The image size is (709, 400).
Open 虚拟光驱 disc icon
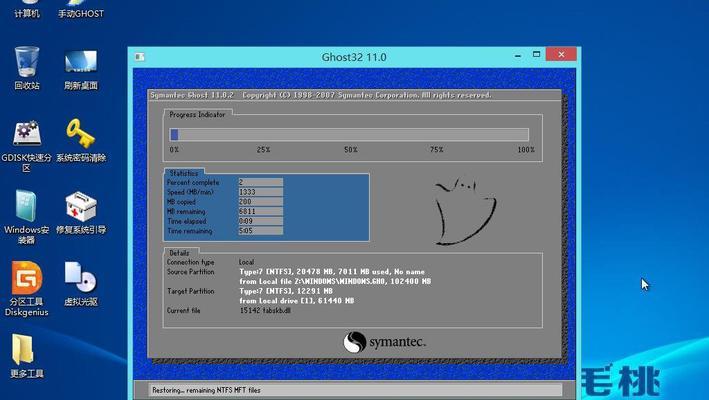pos(80,284)
